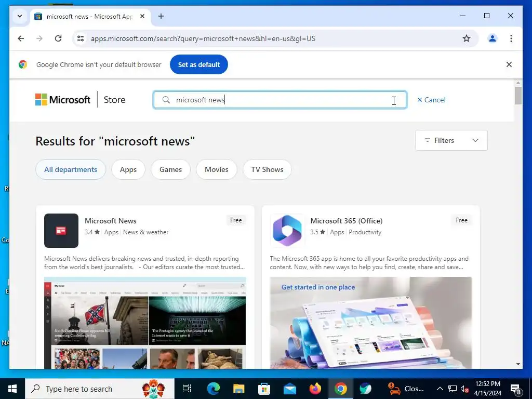Click the page vertical scrollbar thumb
The height and width of the screenshot is (399, 532).
click(518, 96)
